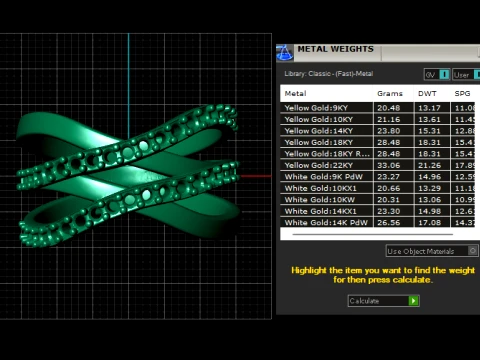Screen dimensions: 480x360
Task: Click the 17.08 DWT value
Action: [429, 223]
